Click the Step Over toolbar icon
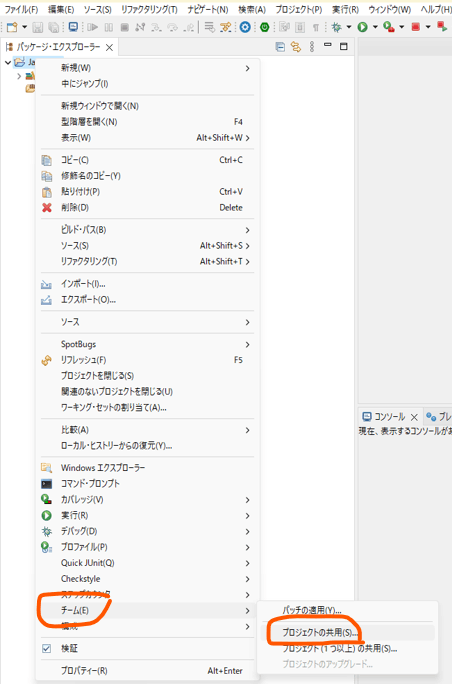Screen dimensions: 452x684 point(172,27)
